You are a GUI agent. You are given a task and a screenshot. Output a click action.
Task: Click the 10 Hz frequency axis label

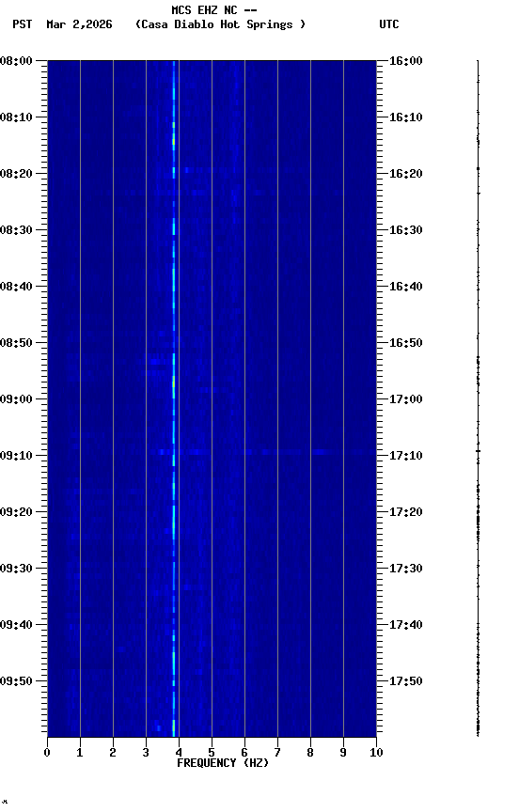(x=376, y=753)
